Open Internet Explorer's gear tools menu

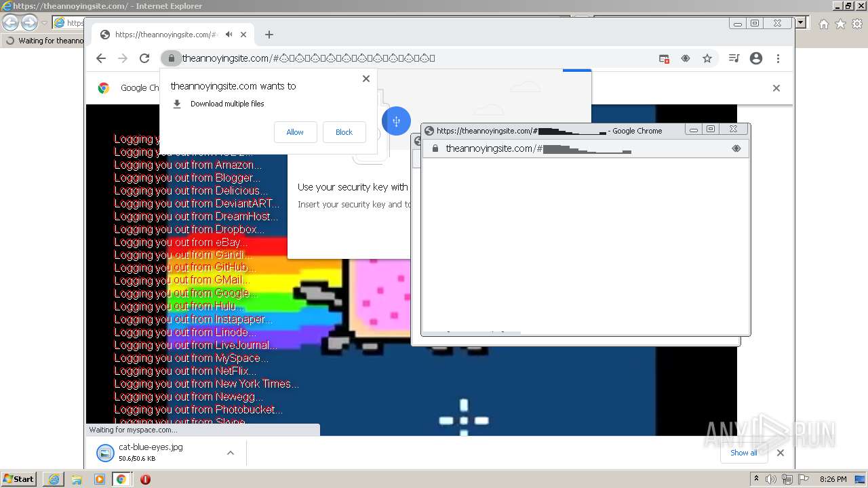tap(857, 24)
